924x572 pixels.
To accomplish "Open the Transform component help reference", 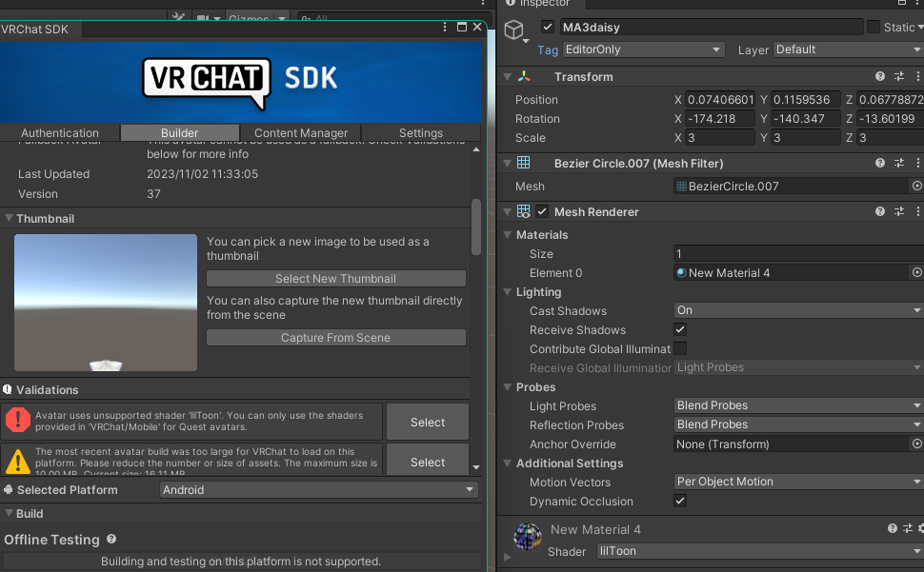I will click(880, 76).
